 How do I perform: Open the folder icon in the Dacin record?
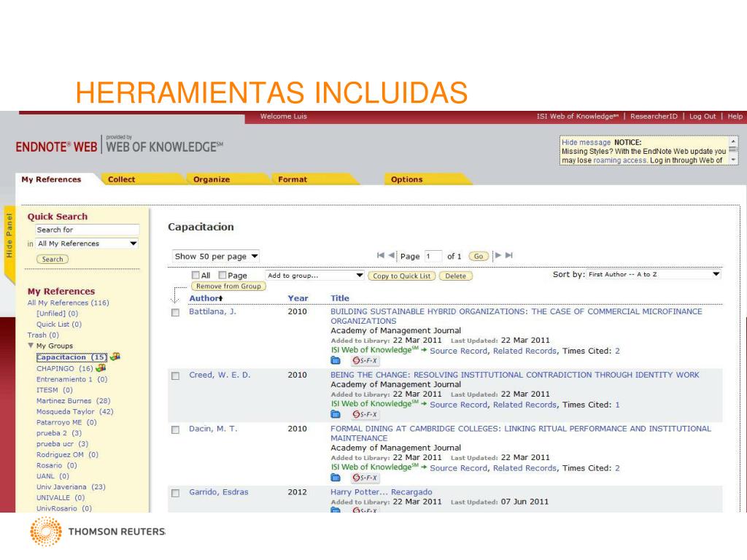(x=336, y=478)
